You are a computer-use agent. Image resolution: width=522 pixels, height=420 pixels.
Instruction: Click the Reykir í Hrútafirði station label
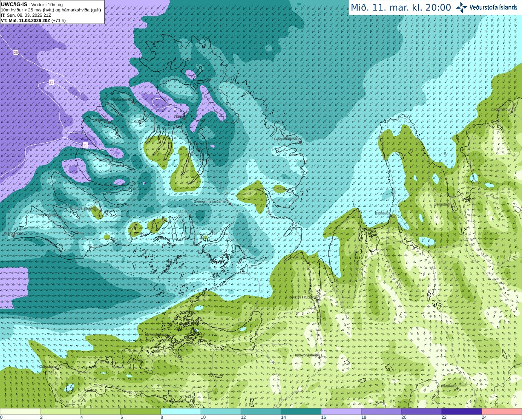click(303, 297)
